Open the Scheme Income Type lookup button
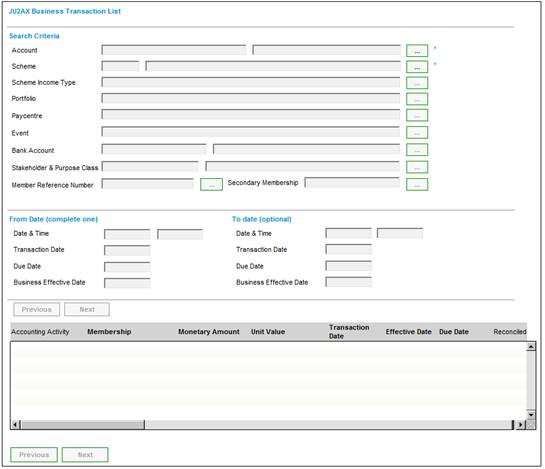This screenshot has width=545, height=469. tap(417, 83)
